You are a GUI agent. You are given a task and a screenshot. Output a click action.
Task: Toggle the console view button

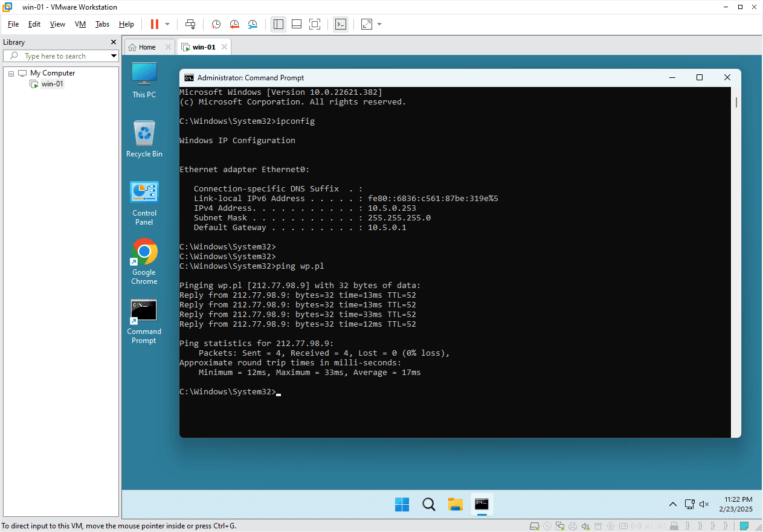(x=341, y=24)
